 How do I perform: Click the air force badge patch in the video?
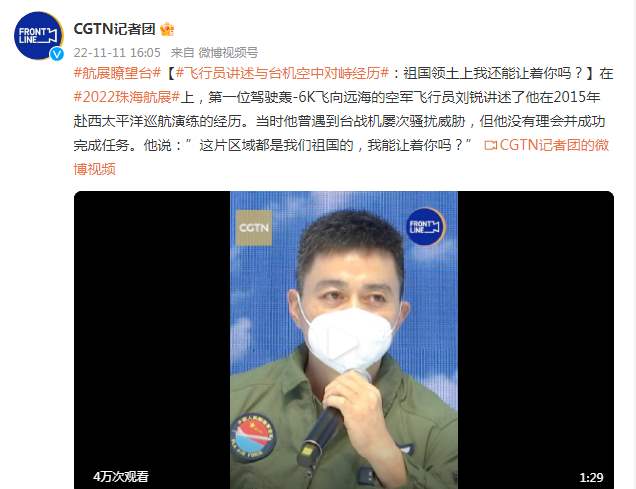[x=252, y=438]
